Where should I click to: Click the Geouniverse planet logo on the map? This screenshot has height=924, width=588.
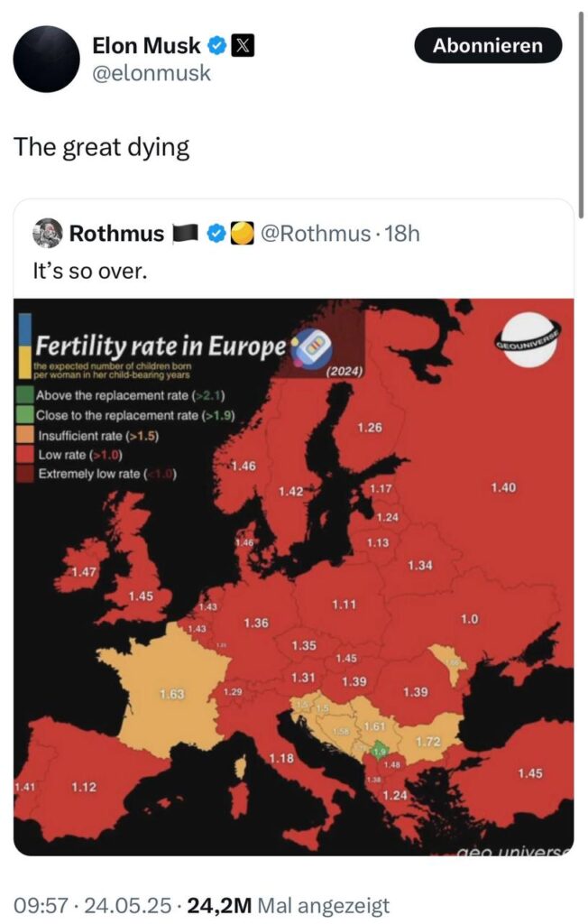(528, 341)
